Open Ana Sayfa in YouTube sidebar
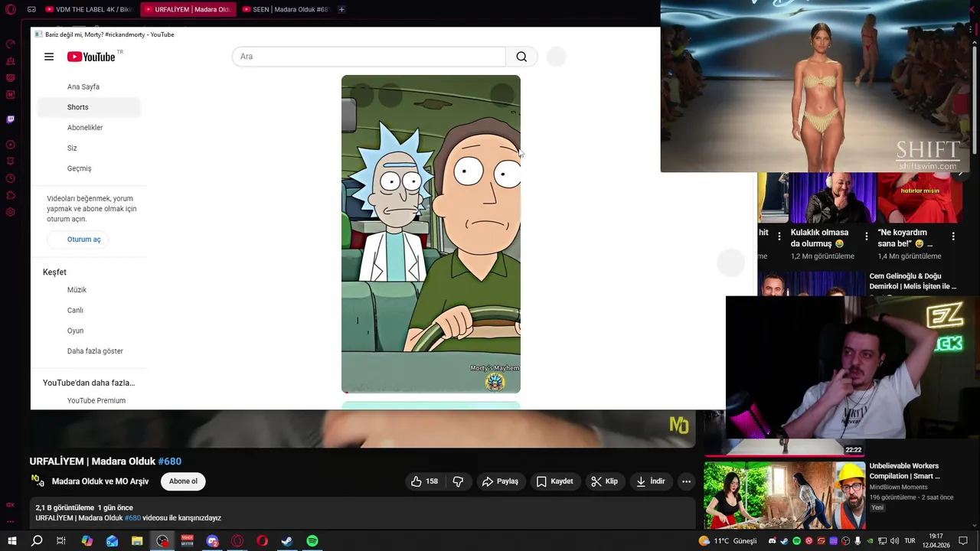This screenshot has width=980, height=551. click(89, 86)
